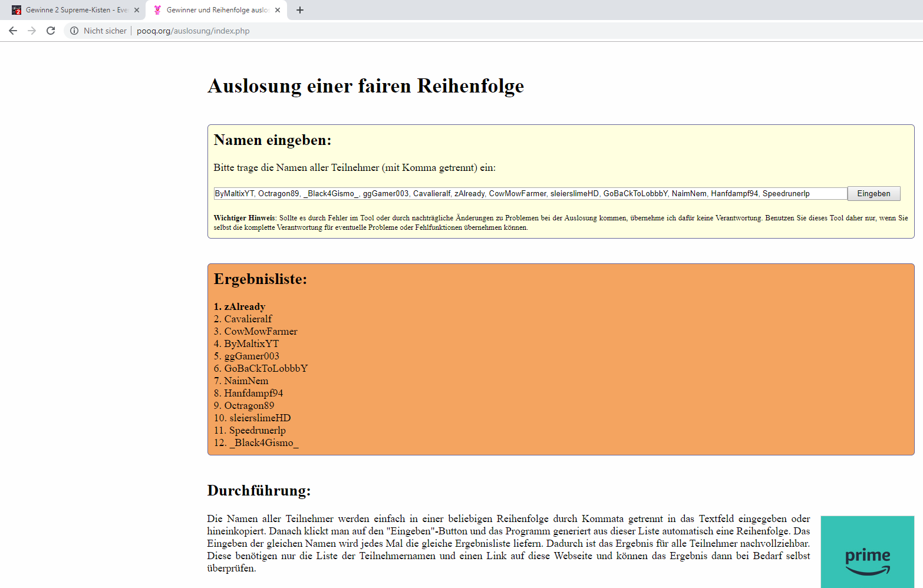923x588 pixels.
Task: Open site info for the 'Nicht sicher' icon
Action: coord(74,31)
